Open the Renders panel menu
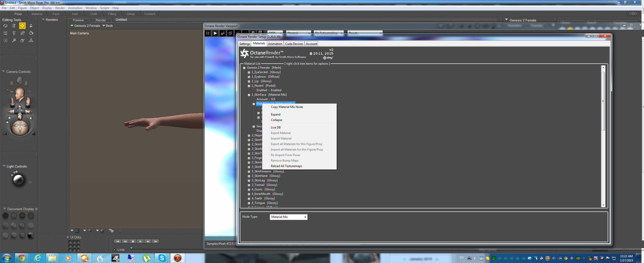This screenshot has height=263, width=644. pos(43,20)
